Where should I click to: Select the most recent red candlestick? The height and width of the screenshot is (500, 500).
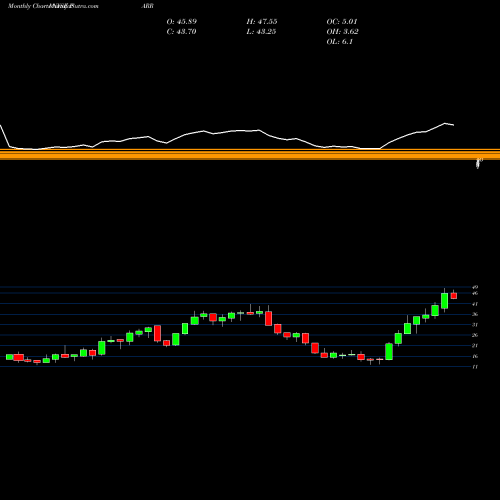click(x=454, y=296)
